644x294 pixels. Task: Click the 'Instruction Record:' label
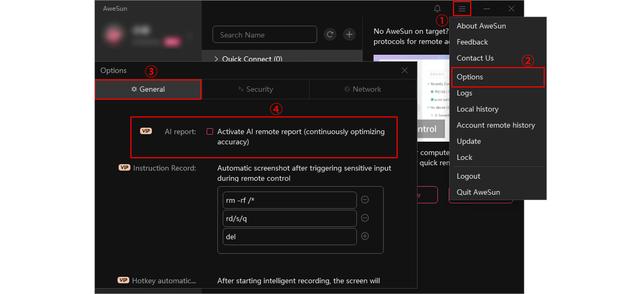[x=165, y=168]
